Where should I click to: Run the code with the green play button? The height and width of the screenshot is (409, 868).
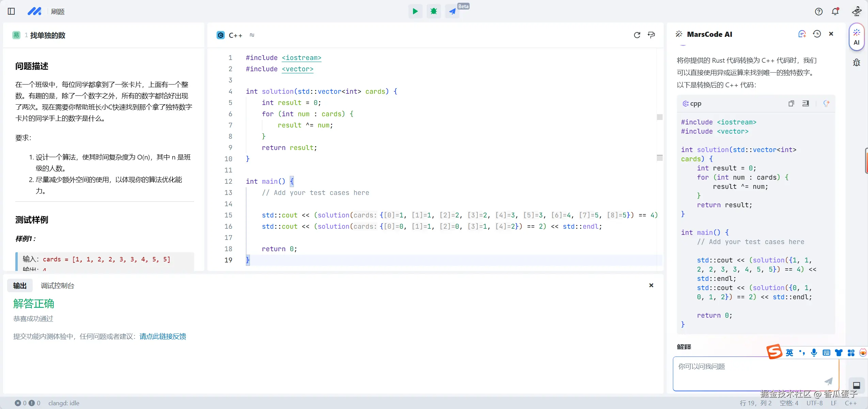(x=415, y=11)
